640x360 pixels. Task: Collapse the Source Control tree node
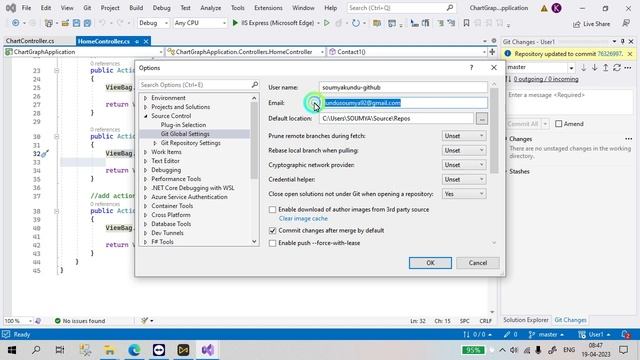tap(145, 116)
